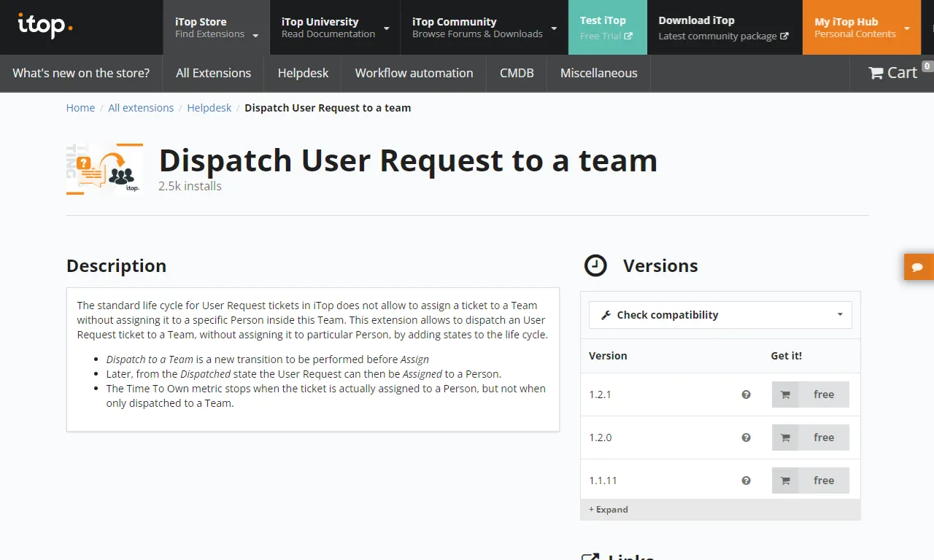
Task: Click the All extensions breadcrumb
Action: pyautogui.click(x=141, y=108)
